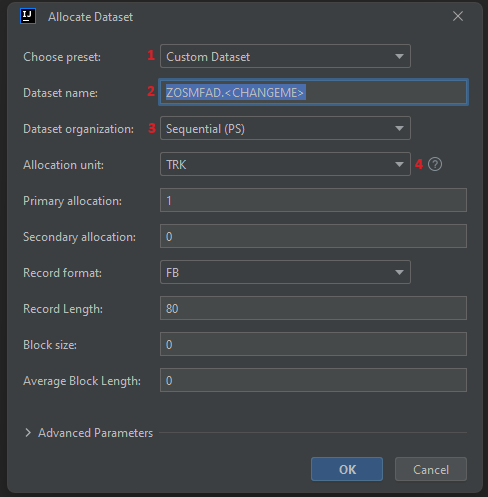Click the Secondary allocation field

click(313, 236)
